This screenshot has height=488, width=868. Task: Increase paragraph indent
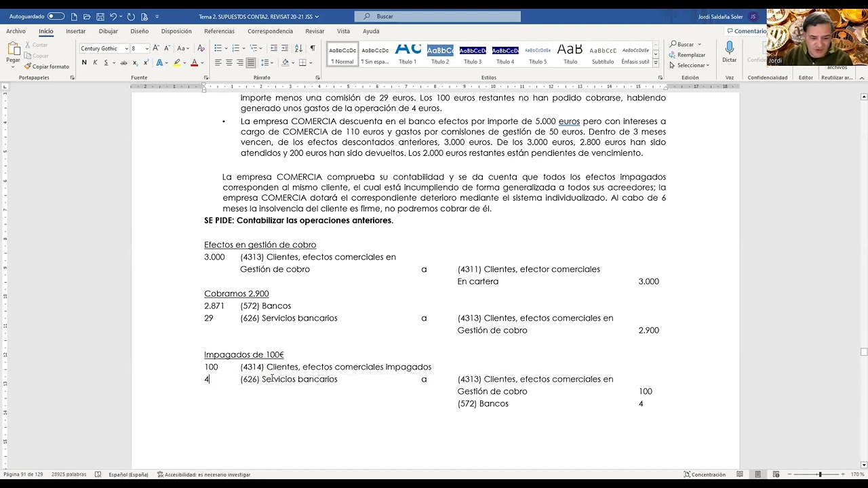[284, 48]
